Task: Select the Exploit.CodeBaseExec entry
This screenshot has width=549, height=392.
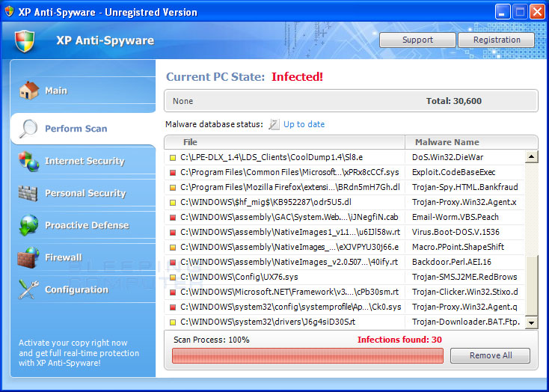Action: (453, 173)
